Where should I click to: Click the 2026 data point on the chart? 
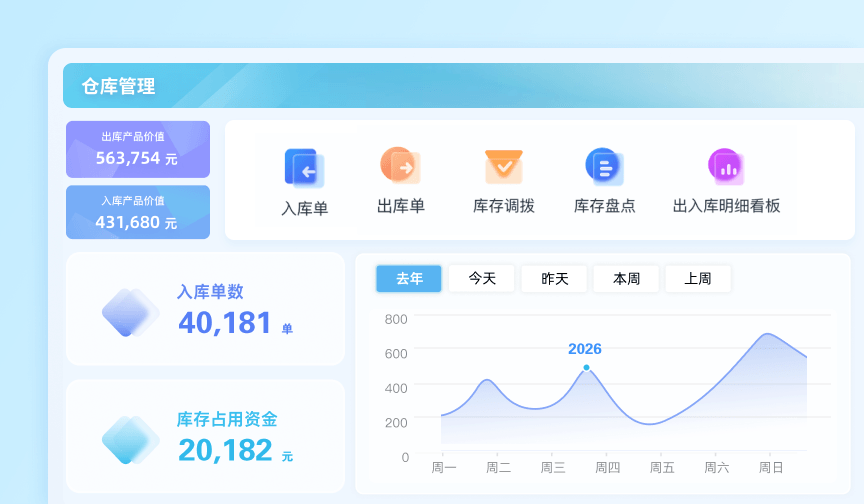point(586,367)
